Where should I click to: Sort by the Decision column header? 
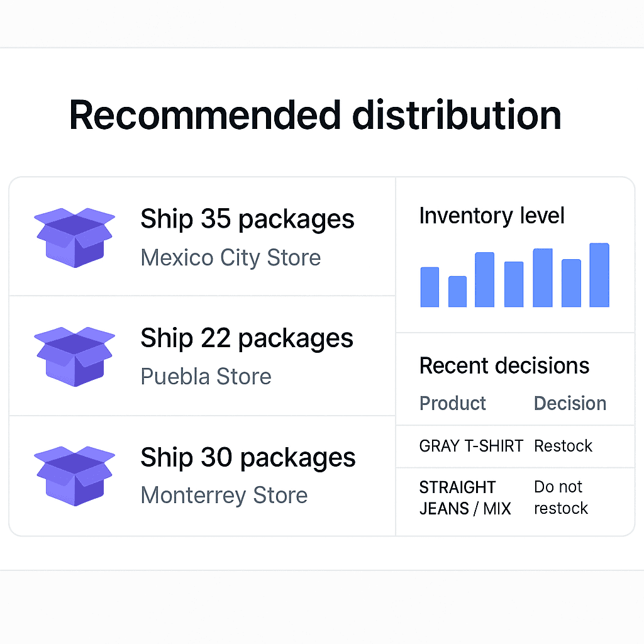coord(570,403)
